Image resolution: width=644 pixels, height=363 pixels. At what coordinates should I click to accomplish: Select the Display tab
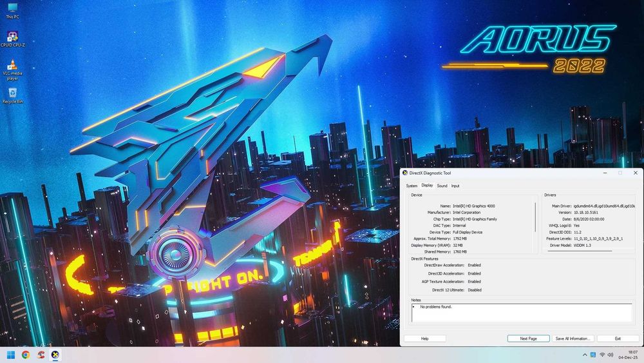coord(427,186)
